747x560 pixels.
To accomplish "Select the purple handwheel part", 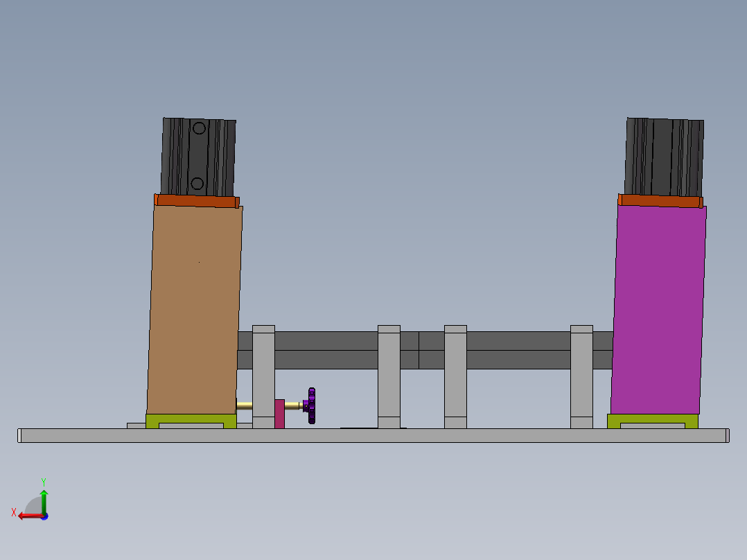I will tap(310, 405).
